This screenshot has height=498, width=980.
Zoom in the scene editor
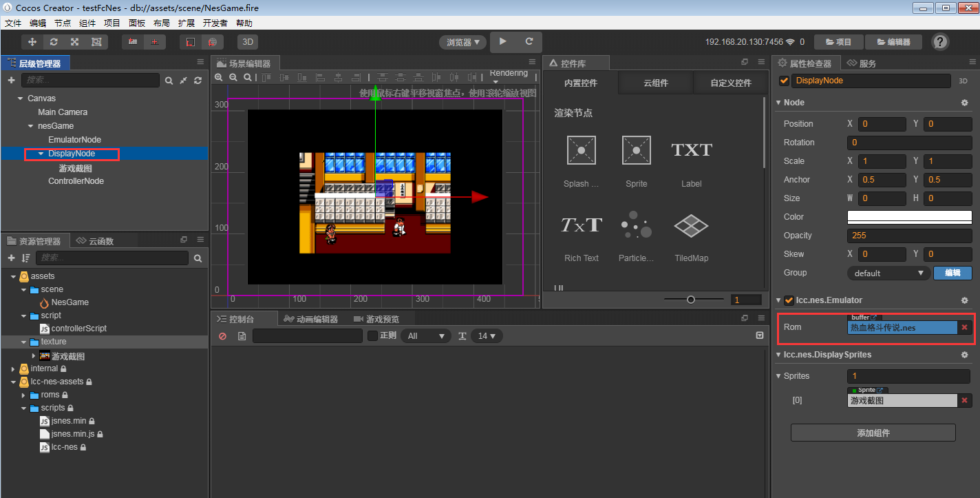[219, 78]
